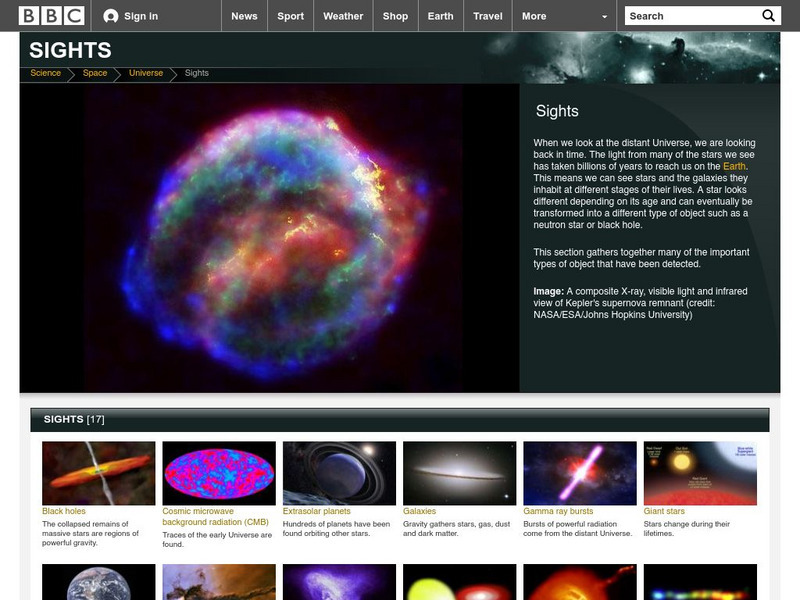Click the Kepler's supernova remnant image
This screenshot has height=600, width=800.
click(269, 238)
